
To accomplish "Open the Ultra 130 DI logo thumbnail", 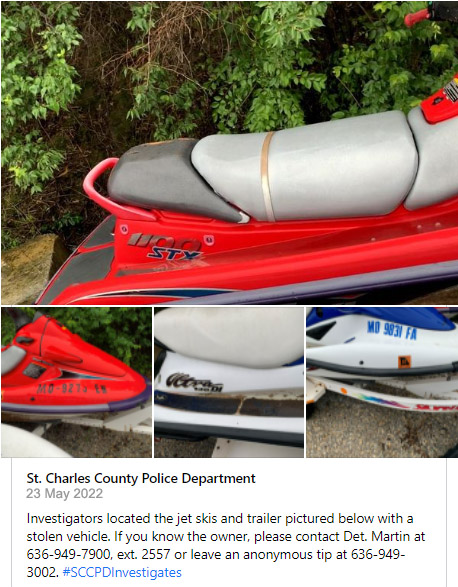I will (229, 382).
